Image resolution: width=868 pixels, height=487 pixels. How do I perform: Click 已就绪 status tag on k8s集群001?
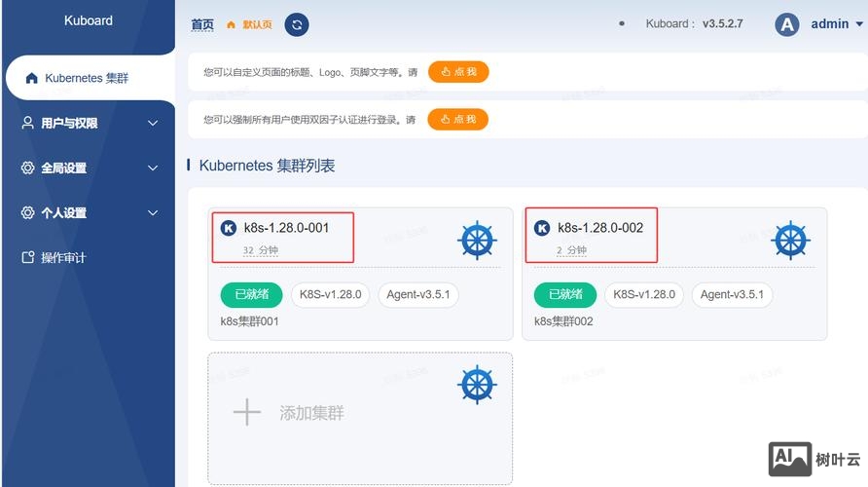click(251, 295)
